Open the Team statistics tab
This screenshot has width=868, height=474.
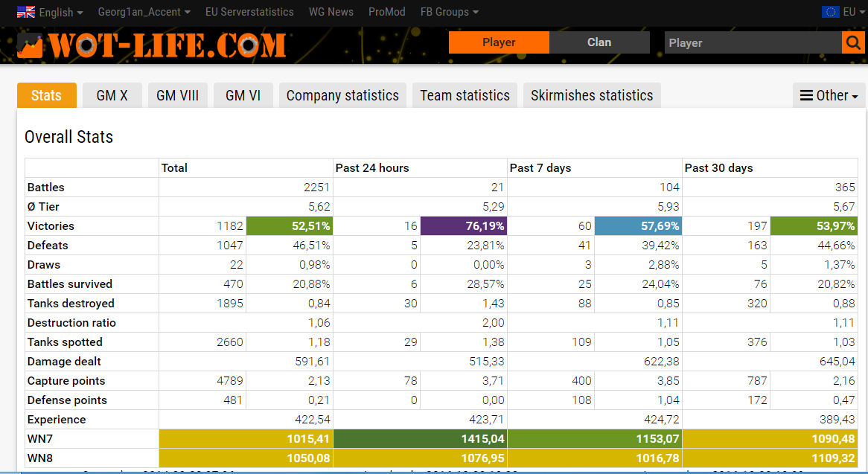coord(465,95)
